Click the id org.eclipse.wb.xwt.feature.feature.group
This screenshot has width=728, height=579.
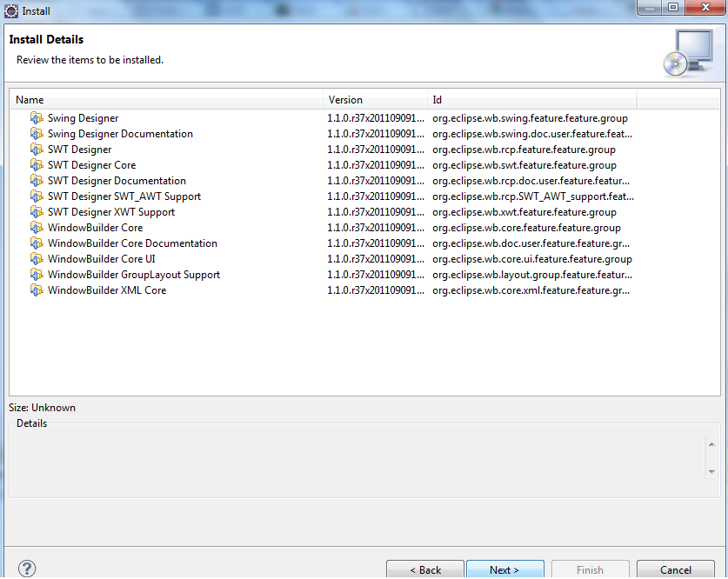[x=524, y=212]
